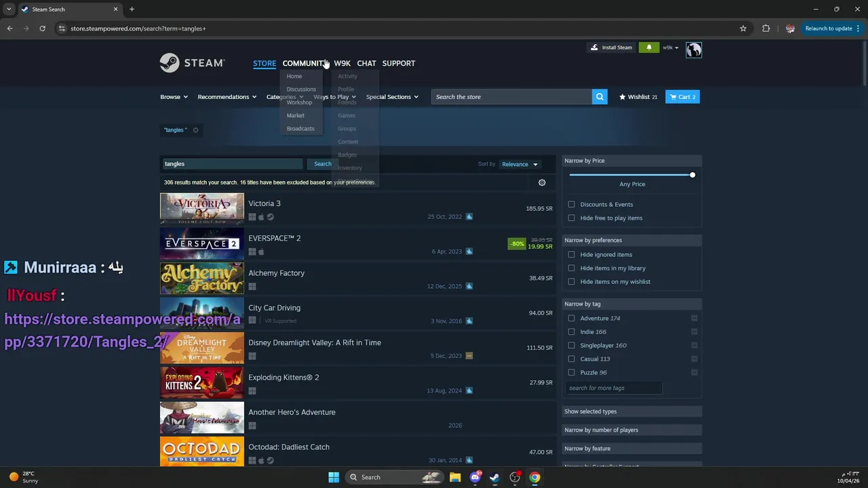Open Steam app from the taskbar
This screenshot has width=868, height=488.
[495, 477]
